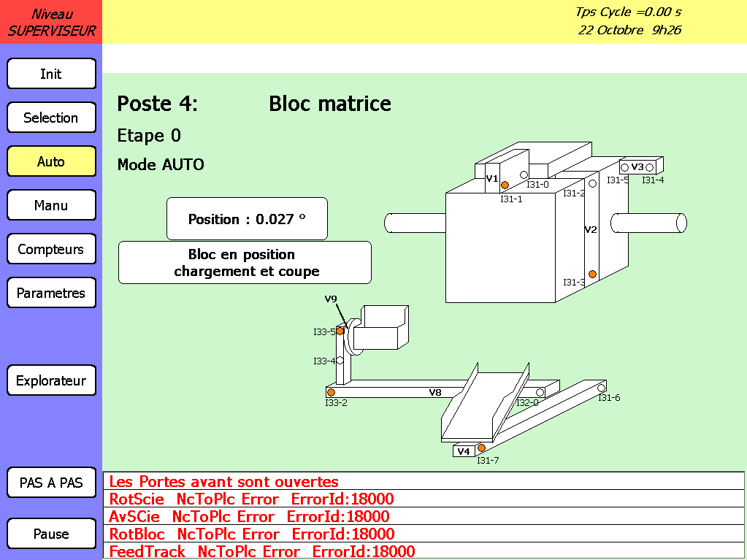Click the orange I33-2 sensor indicator
The width and height of the screenshot is (747, 560).
tap(331, 392)
